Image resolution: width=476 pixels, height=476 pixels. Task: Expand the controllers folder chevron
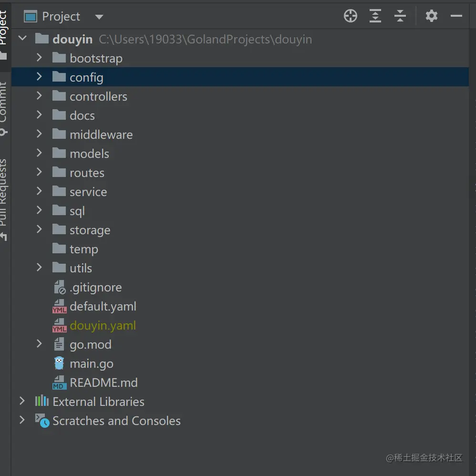tap(39, 96)
